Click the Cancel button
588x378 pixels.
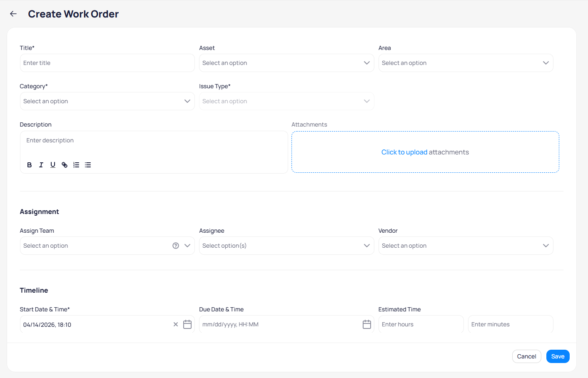526,356
